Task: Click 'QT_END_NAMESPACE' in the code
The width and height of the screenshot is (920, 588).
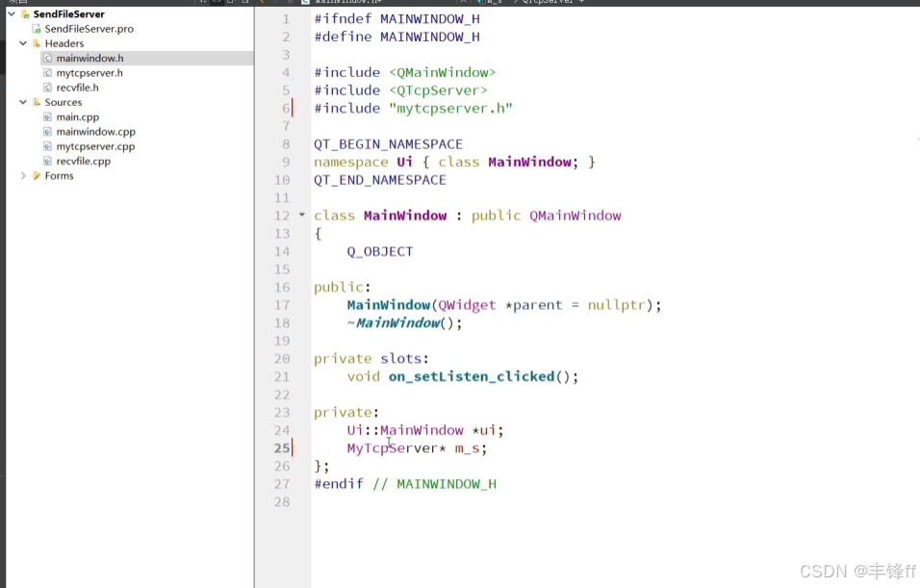Action: pos(380,180)
